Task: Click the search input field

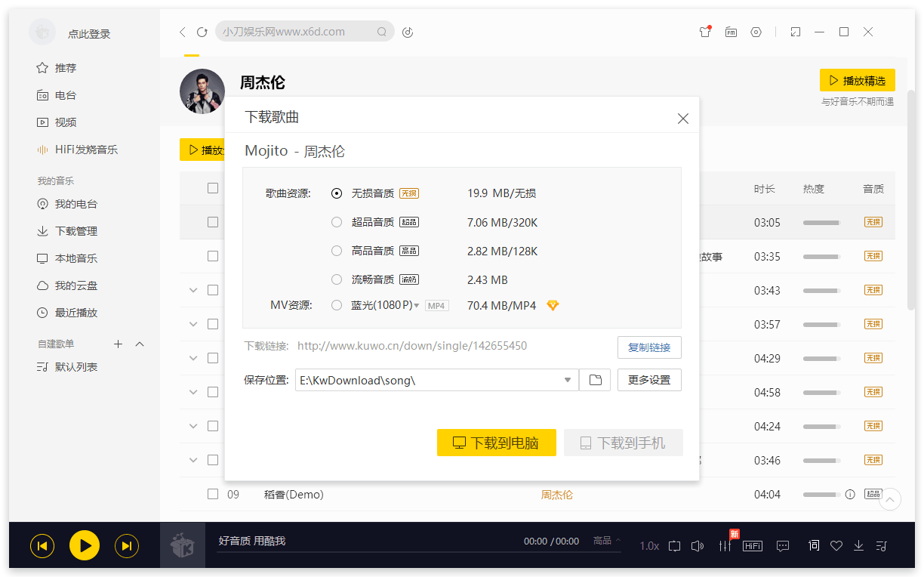Action: [x=302, y=31]
